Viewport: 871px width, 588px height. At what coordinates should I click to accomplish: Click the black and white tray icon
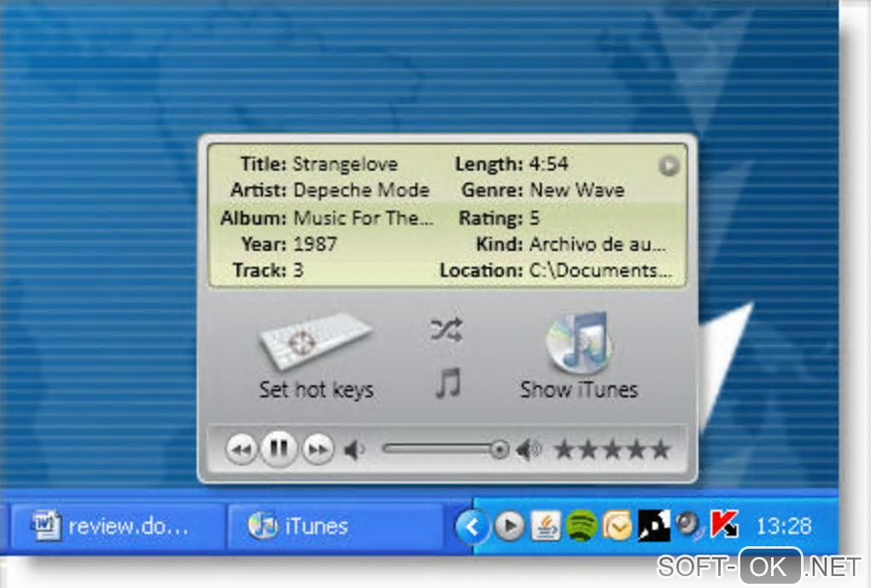coord(653,525)
